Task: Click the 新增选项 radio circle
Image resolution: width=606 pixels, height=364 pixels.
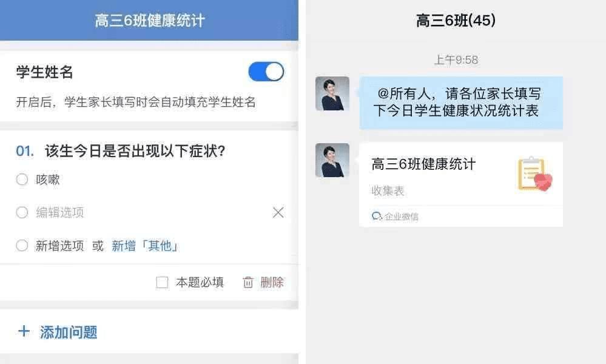Action: (22, 245)
